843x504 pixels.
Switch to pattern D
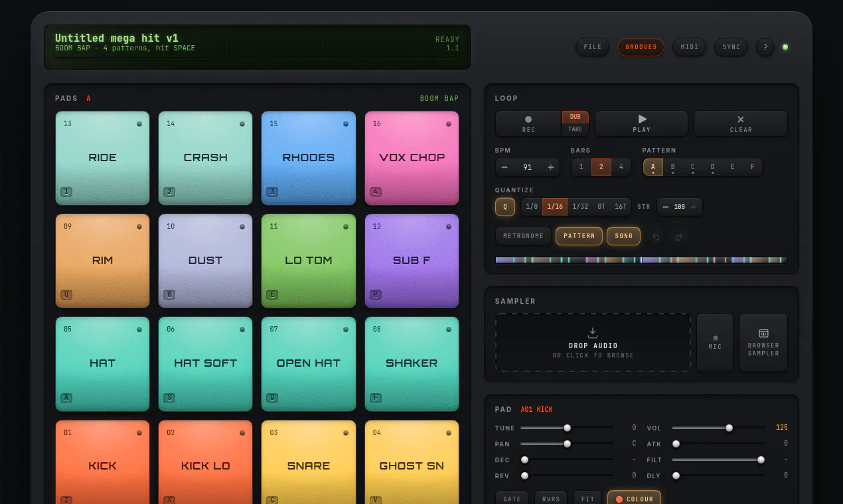click(713, 167)
